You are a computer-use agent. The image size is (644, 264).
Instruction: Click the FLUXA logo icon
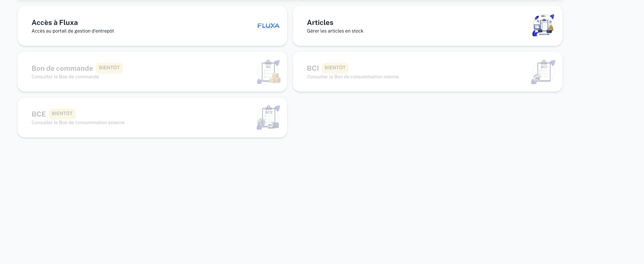(x=269, y=26)
